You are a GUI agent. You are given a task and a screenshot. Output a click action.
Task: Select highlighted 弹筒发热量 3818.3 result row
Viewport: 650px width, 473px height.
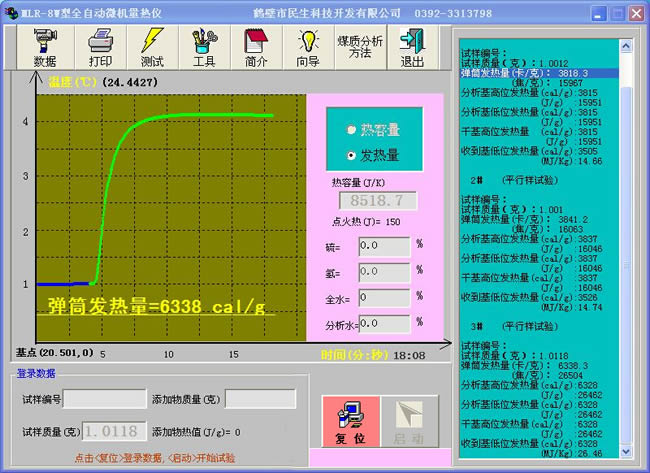(x=538, y=73)
